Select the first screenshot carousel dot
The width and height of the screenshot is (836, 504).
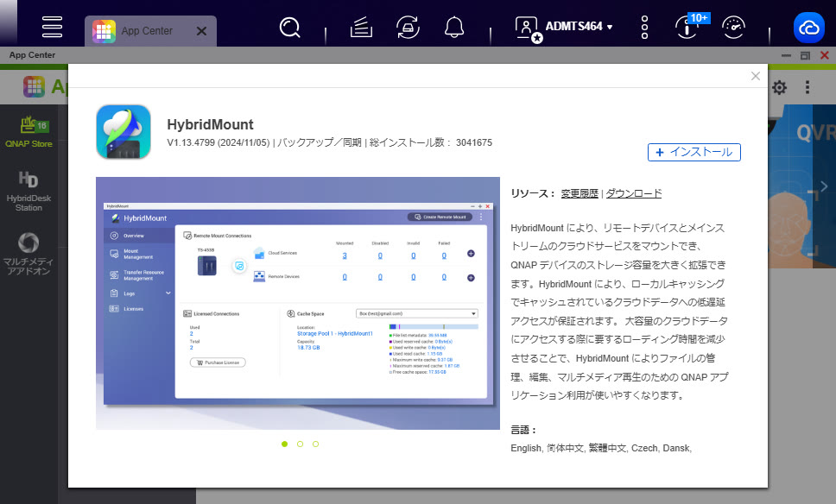pos(284,444)
